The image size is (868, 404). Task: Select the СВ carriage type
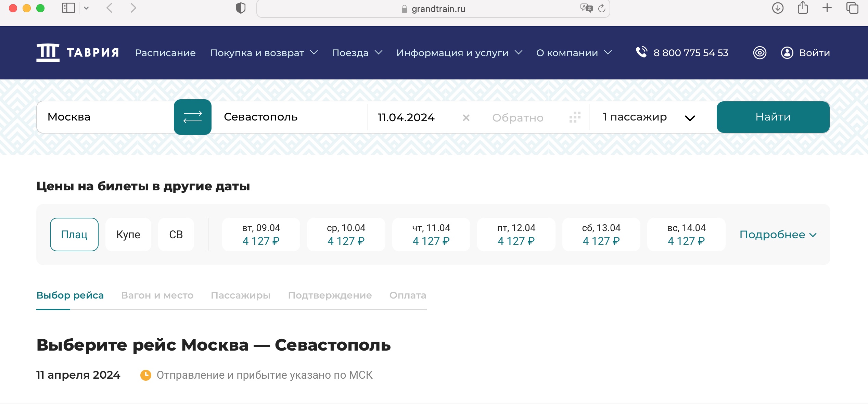[x=176, y=235]
